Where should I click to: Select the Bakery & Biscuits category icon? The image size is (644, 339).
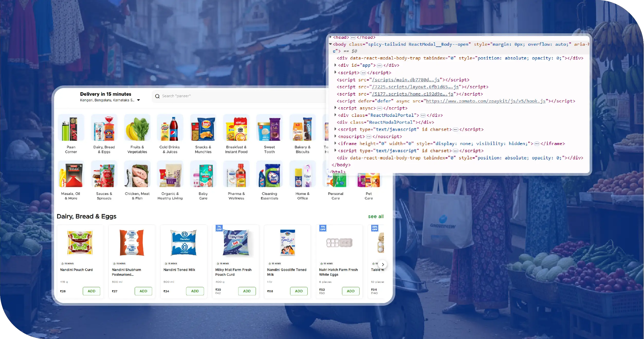point(302,128)
